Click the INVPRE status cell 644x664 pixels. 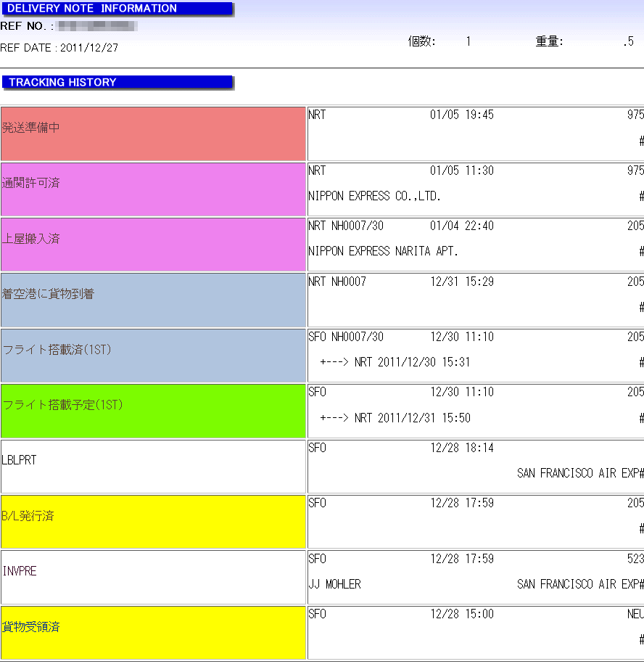[x=153, y=577]
